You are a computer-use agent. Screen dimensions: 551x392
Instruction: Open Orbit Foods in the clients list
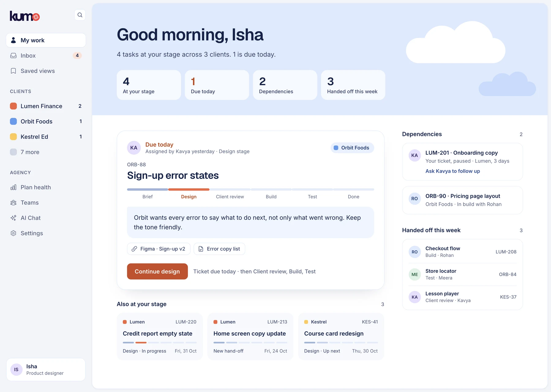pyautogui.click(x=46, y=121)
